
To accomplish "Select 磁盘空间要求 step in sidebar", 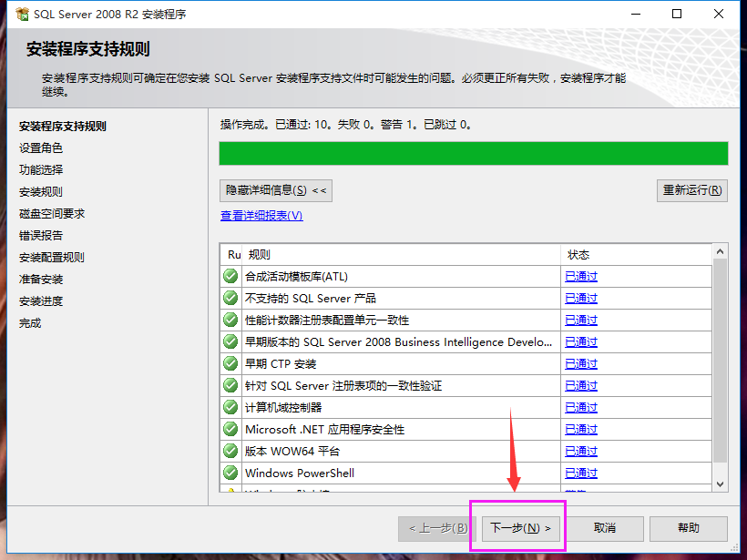I will point(51,214).
